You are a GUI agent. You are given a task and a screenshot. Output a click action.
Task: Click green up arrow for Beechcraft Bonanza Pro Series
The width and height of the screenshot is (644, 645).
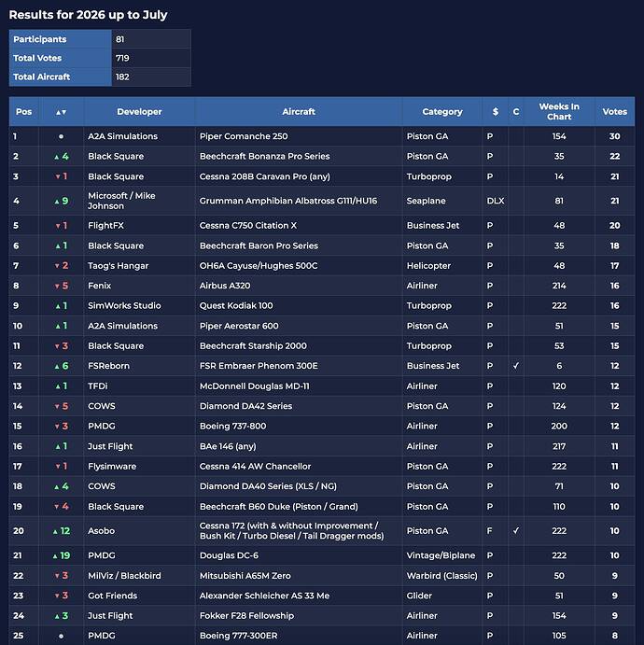[57, 157]
